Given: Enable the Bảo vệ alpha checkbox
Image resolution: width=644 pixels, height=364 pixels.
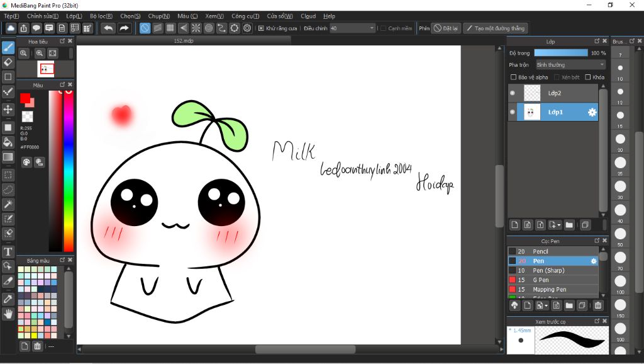Looking at the screenshot, I should [513, 77].
